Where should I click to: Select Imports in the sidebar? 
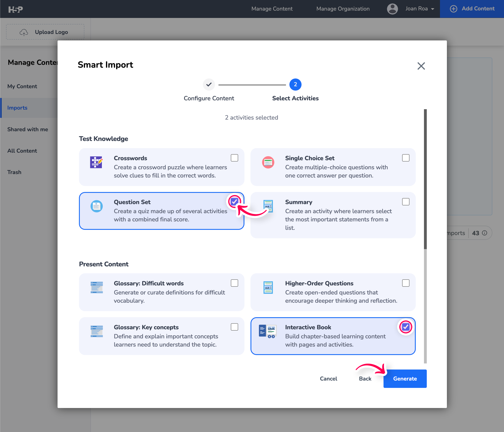17,108
